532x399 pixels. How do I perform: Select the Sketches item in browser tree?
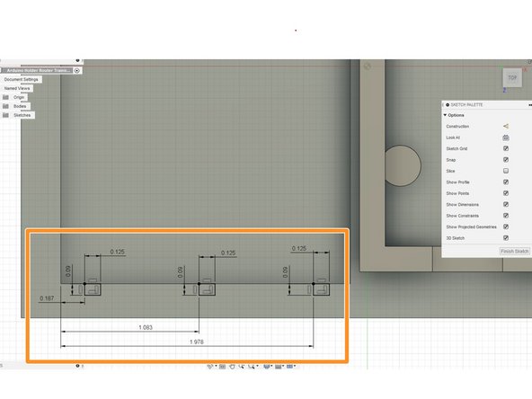tap(22, 115)
